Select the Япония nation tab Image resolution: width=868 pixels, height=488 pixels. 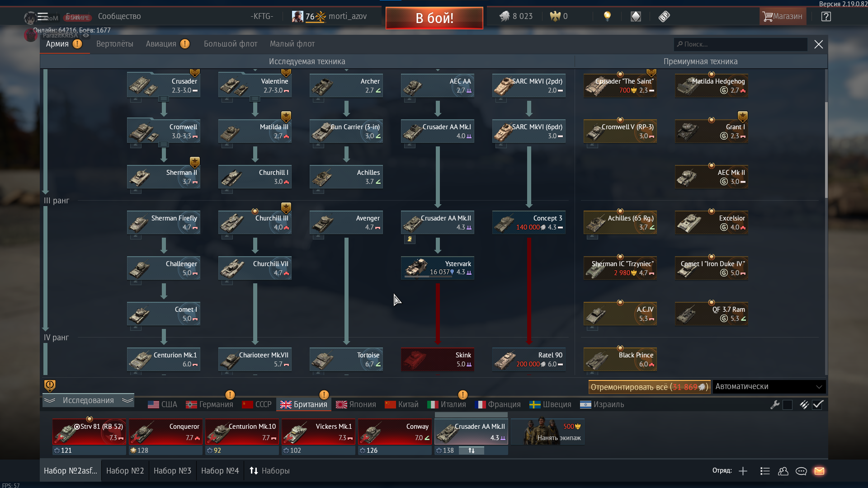356,404
